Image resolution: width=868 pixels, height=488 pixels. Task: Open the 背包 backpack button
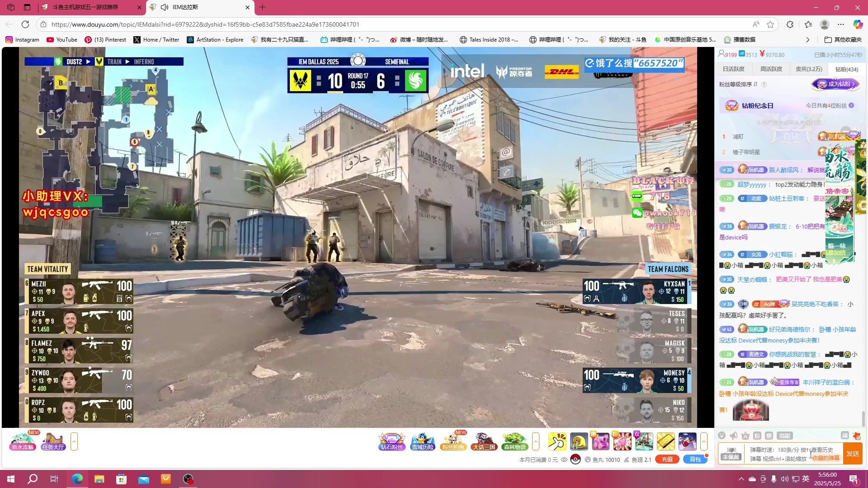click(x=695, y=460)
